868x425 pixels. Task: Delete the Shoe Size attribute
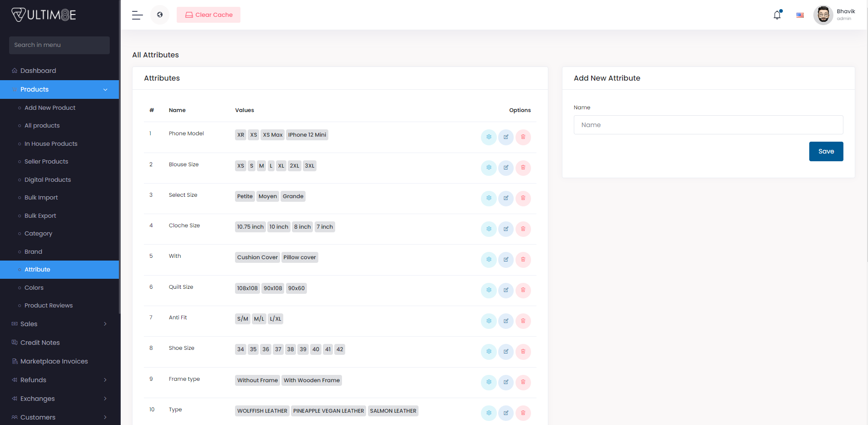pyautogui.click(x=523, y=352)
